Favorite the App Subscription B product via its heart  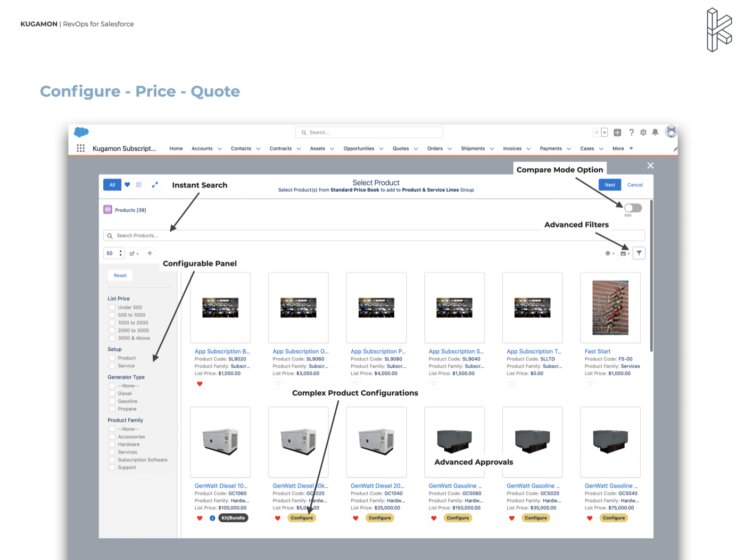[200, 383]
